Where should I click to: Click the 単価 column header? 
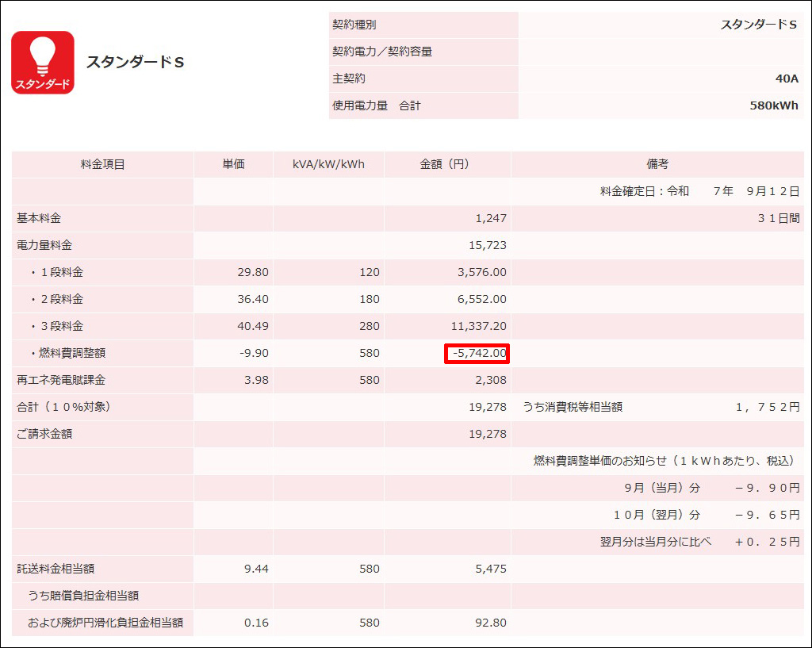pyautogui.click(x=233, y=164)
